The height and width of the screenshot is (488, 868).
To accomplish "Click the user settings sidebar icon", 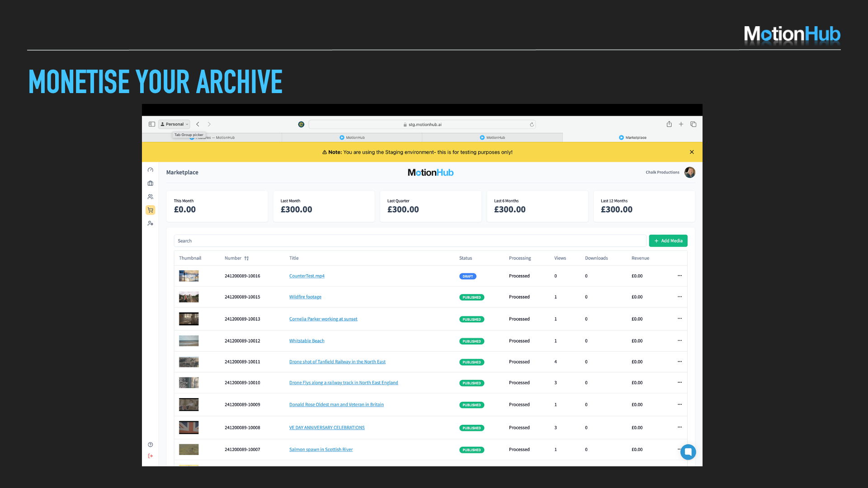I will click(x=151, y=223).
